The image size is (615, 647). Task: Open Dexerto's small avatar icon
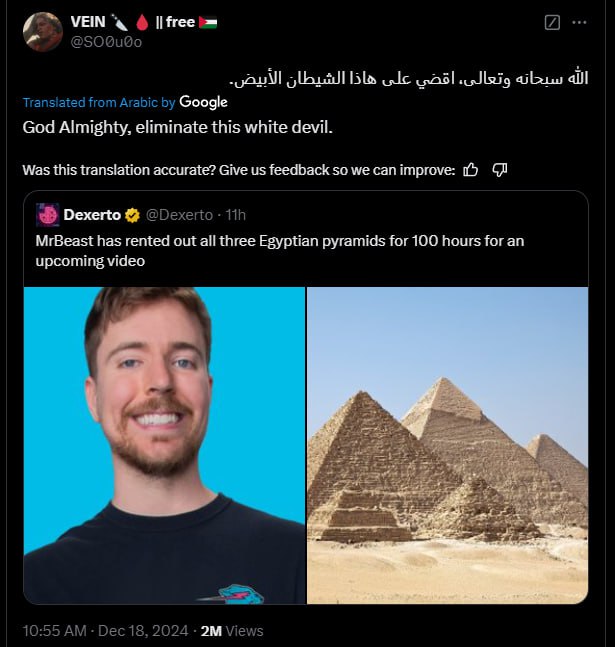[47, 215]
